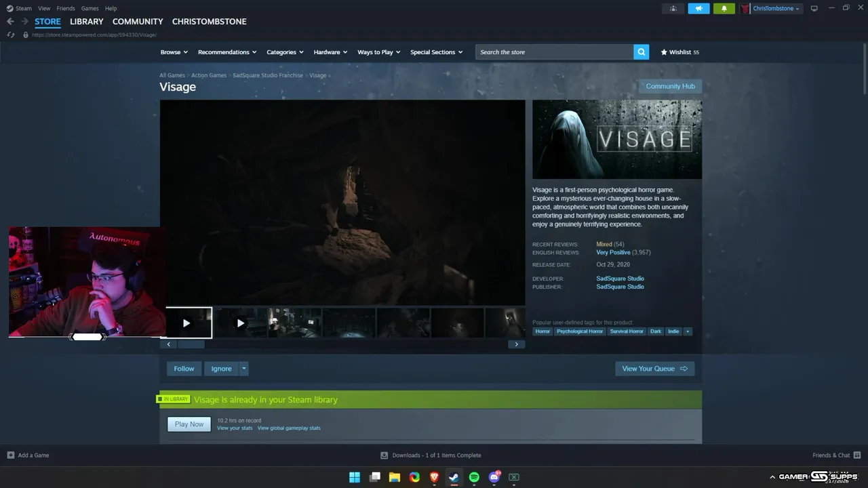Click the plus button to add a tag

(x=688, y=331)
